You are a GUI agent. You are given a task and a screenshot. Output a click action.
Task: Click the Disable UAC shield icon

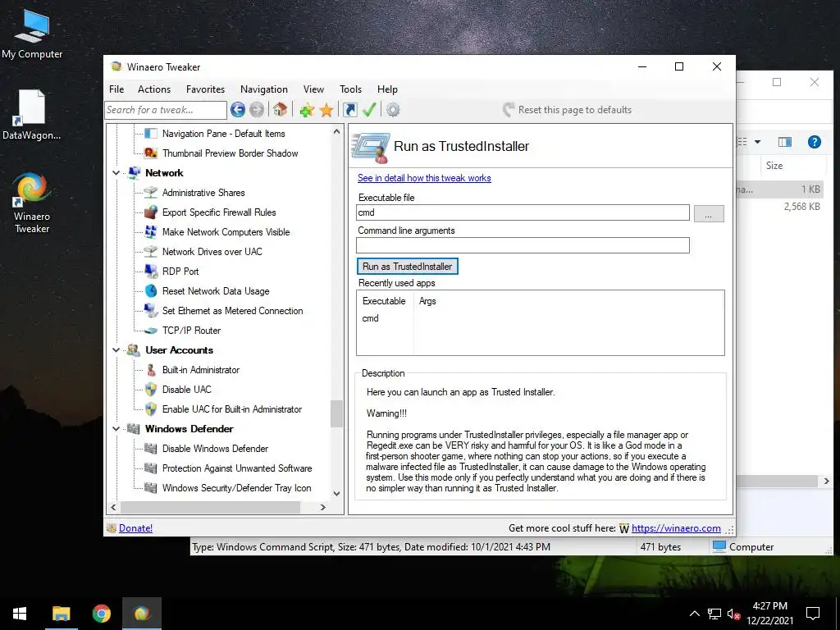[151, 390]
